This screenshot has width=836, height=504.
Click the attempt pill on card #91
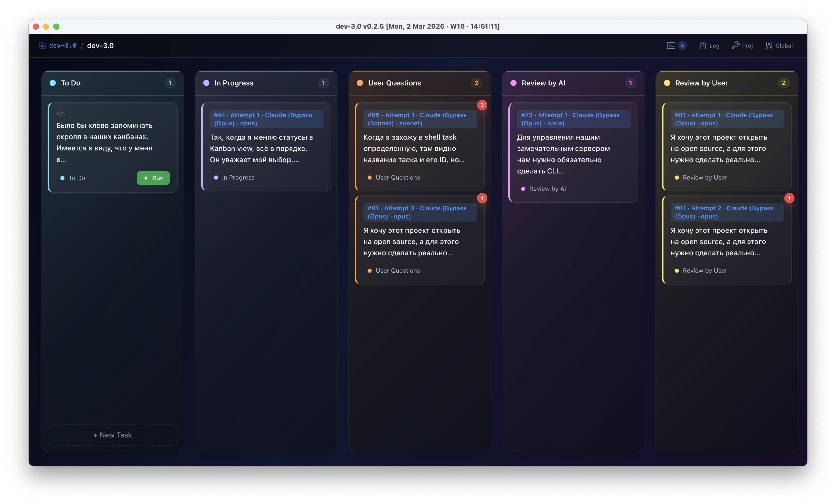(267, 119)
